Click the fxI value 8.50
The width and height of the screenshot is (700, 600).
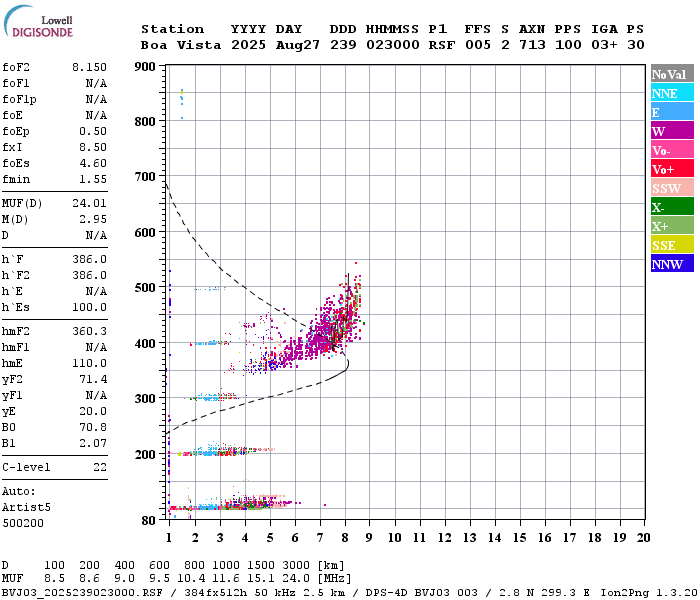(x=93, y=147)
